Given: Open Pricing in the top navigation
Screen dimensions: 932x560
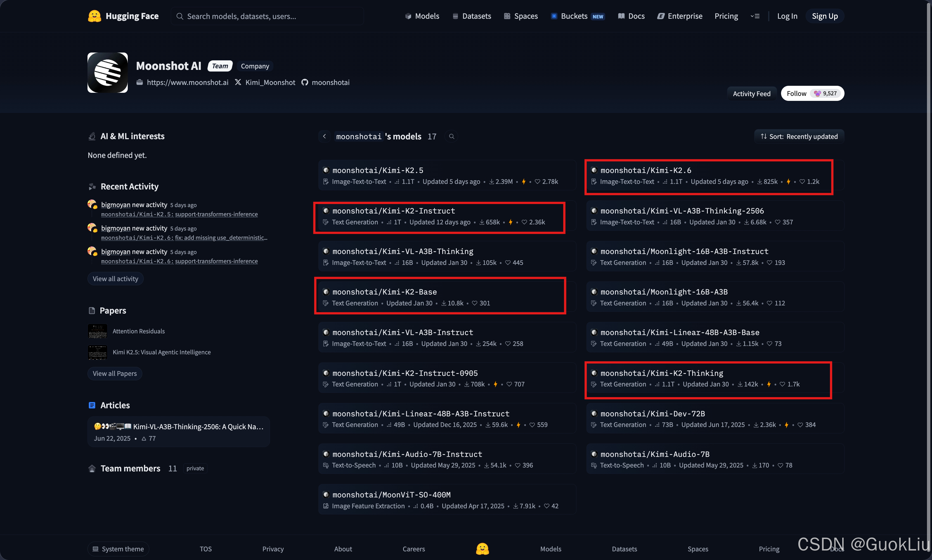Looking at the screenshot, I should pos(726,16).
